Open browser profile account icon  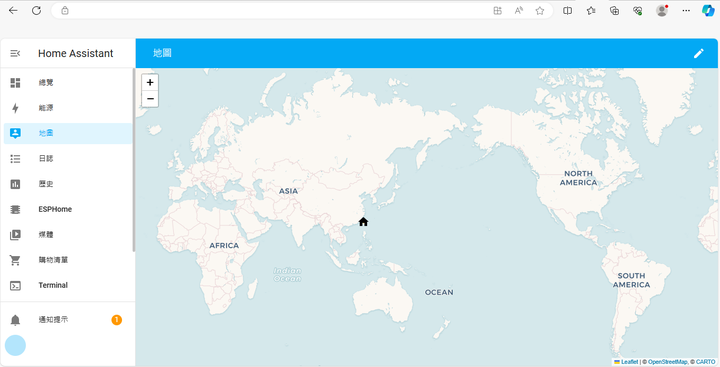point(662,11)
